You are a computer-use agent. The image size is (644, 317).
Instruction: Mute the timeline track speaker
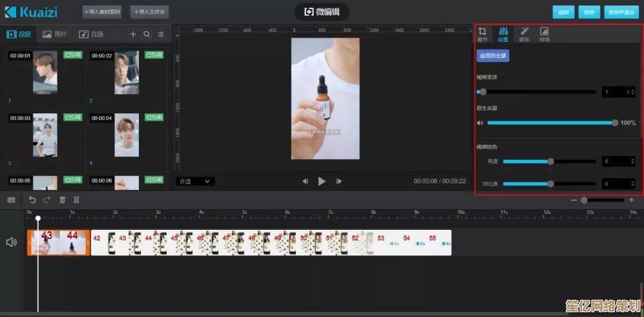(11, 242)
